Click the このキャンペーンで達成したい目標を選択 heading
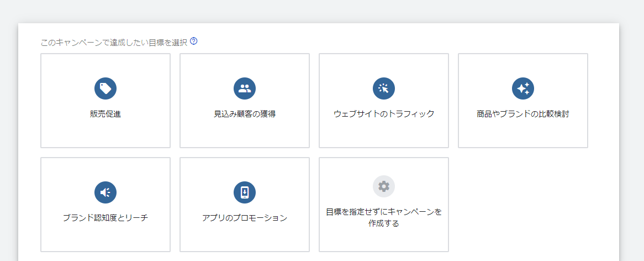644x261 pixels. click(x=114, y=42)
